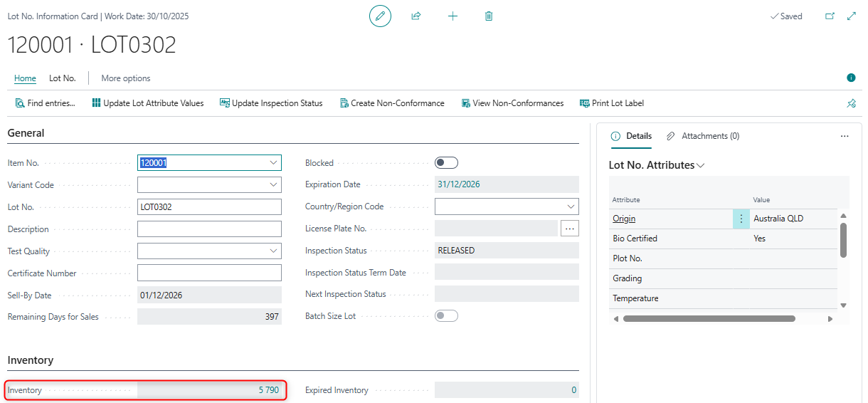This screenshot has height=403, width=868.
Task: Toggle the Batch Size Lot switch
Action: tap(446, 315)
